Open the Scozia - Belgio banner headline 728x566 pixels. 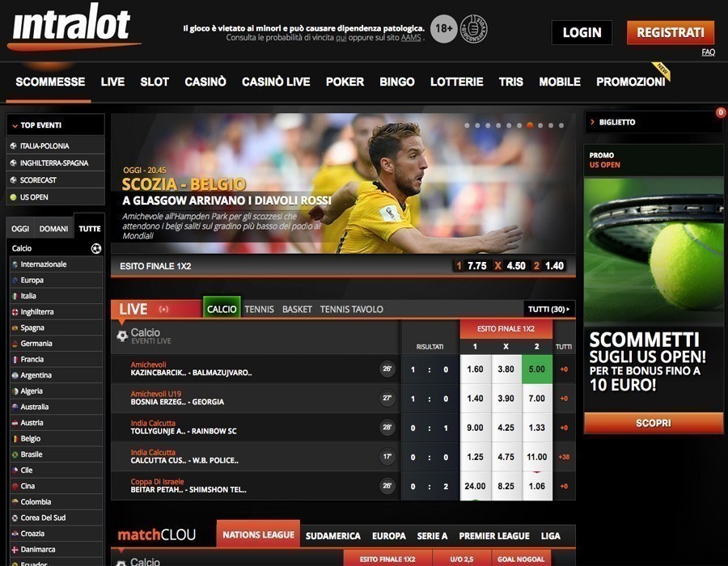184,184
